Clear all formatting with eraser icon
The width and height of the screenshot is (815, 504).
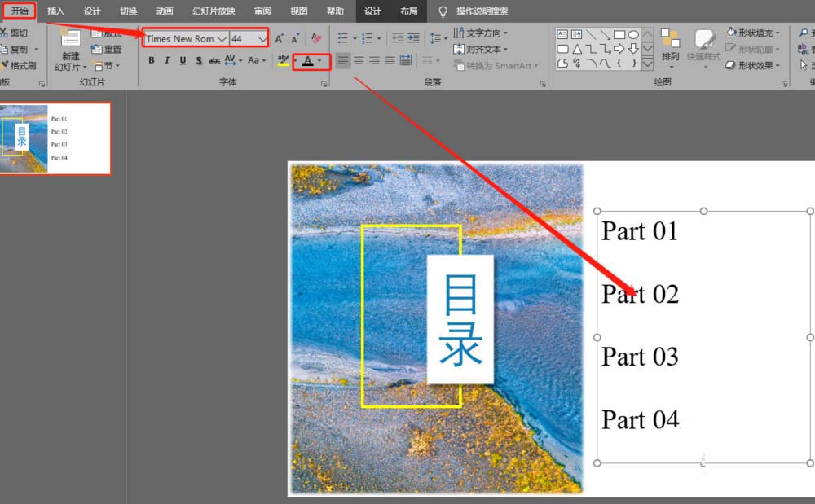click(316, 38)
